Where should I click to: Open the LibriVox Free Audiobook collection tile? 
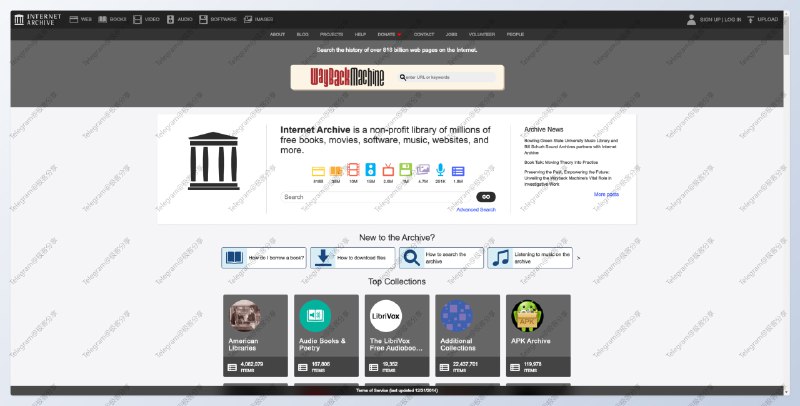[396, 337]
